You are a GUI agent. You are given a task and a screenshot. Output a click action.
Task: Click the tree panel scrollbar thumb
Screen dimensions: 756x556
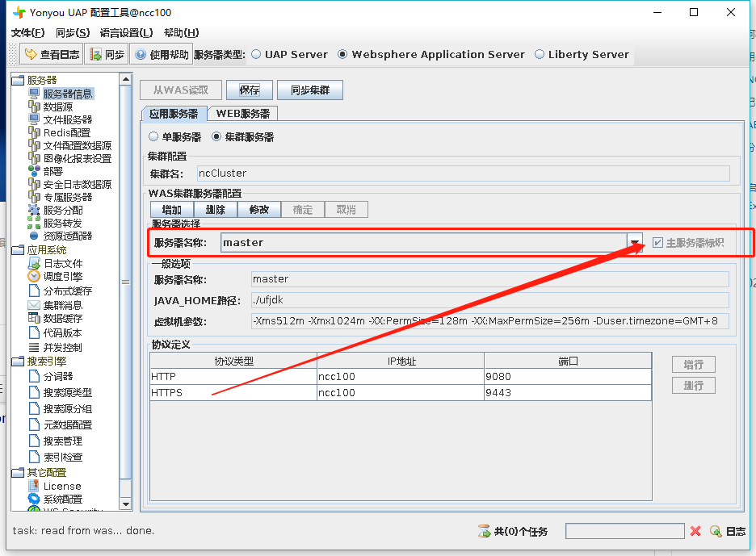point(125,282)
